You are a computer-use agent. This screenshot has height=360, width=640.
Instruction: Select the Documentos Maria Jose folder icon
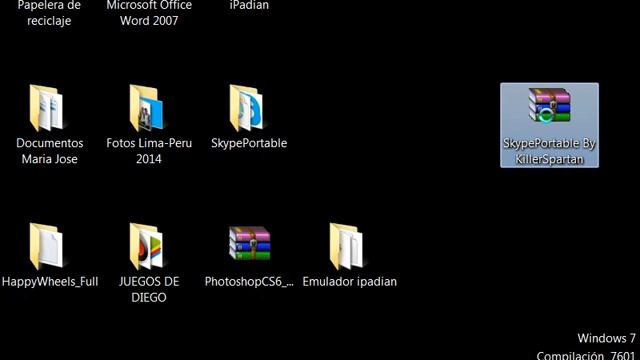46,108
